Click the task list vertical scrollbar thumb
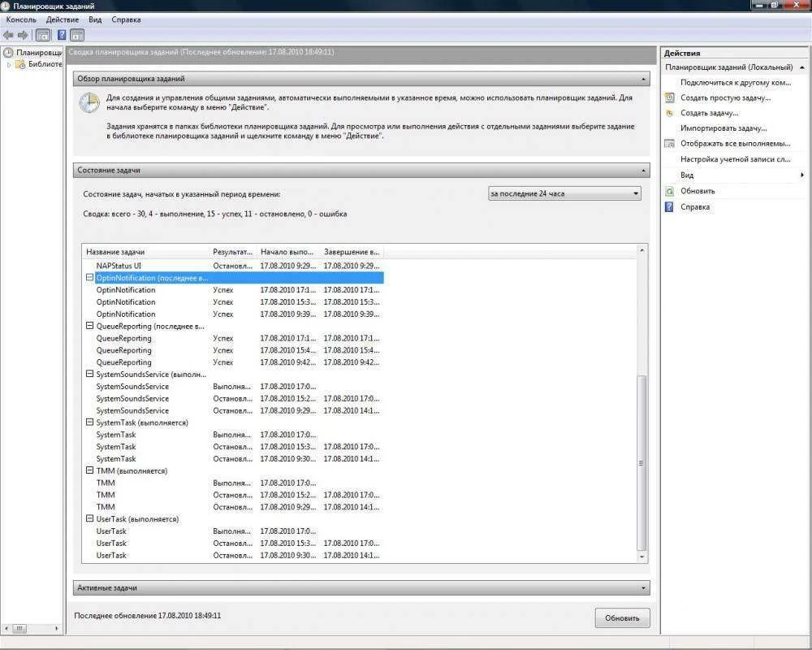This screenshot has height=650, width=812. click(x=641, y=463)
